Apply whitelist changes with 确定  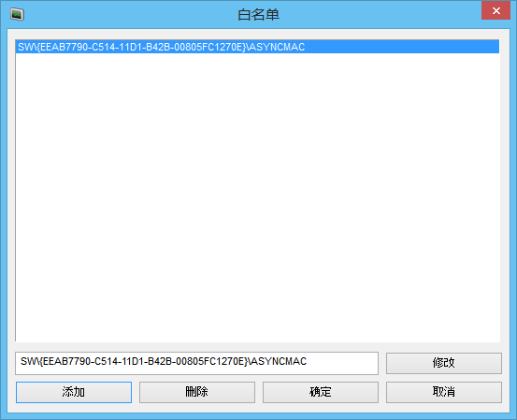click(x=320, y=392)
